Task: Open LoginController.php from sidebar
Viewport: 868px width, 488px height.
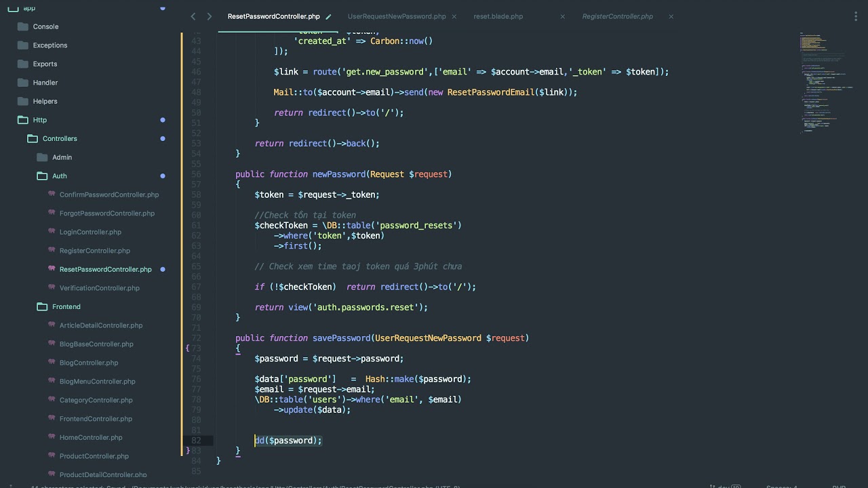Action: pyautogui.click(x=90, y=232)
